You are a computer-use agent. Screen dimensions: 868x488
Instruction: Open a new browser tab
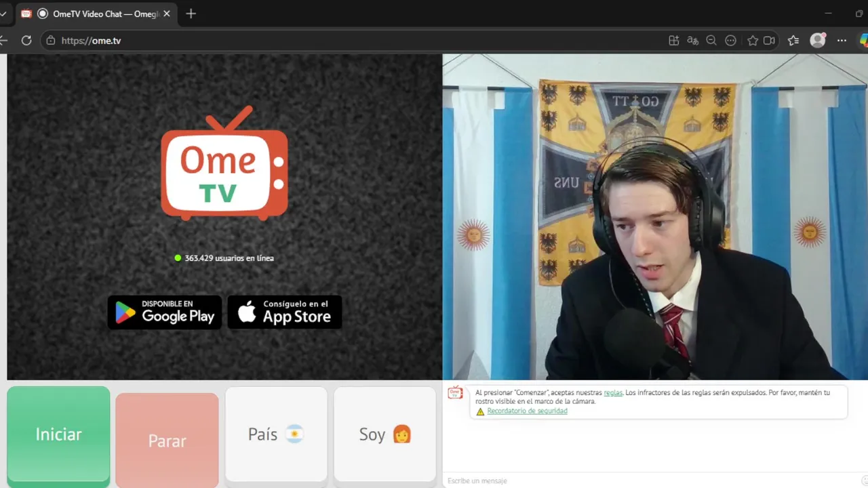pos(191,14)
